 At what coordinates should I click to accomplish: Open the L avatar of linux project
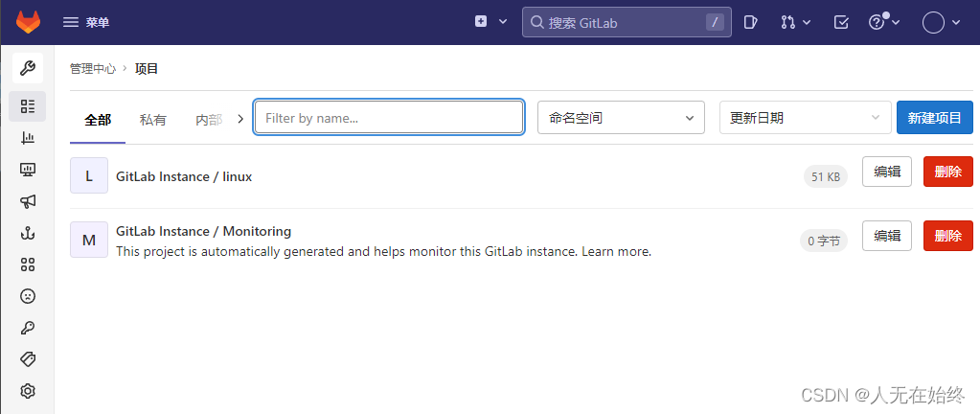click(89, 175)
